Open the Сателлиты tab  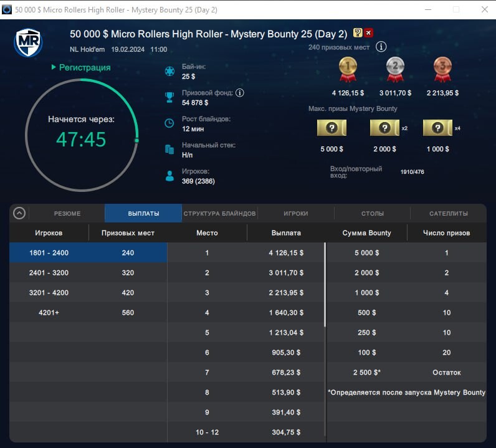pyautogui.click(x=448, y=213)
